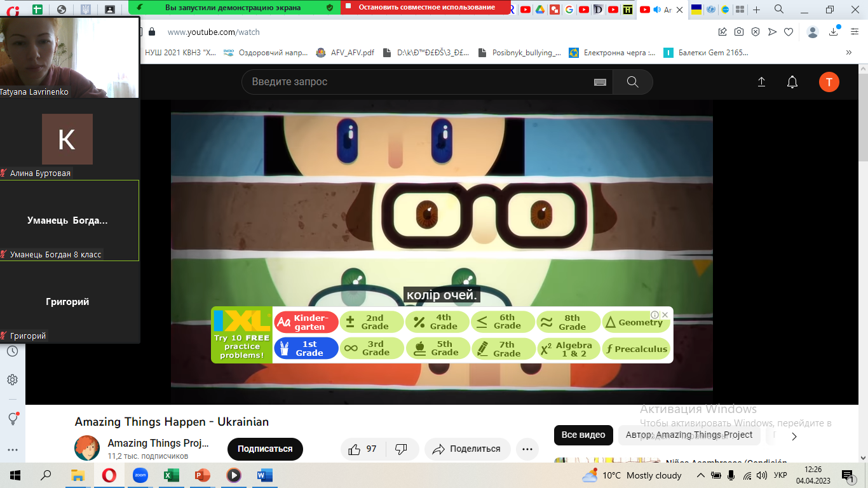Click the Opera ad blocker shield icon

(x=756, y=32)
